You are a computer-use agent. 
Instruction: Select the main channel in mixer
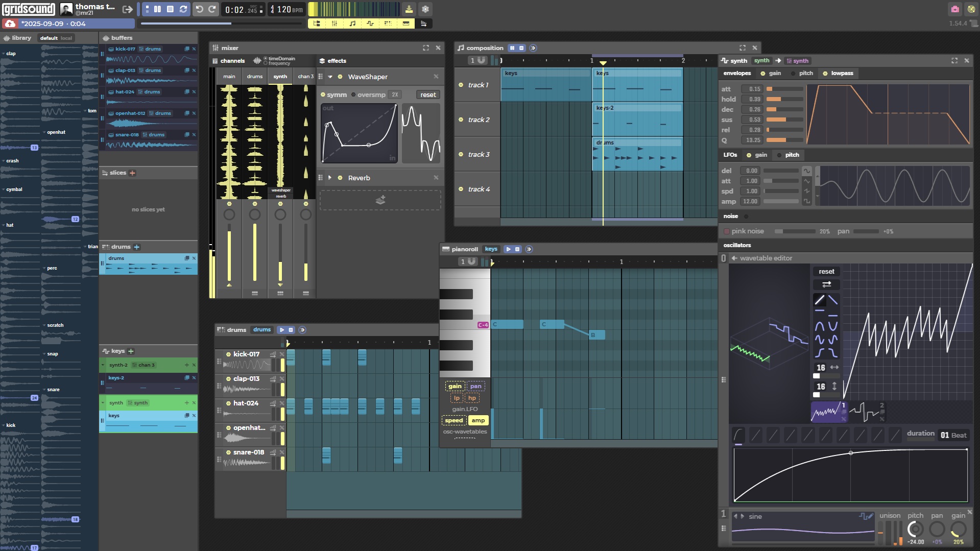pyautogui.click(x=229, y=77)
